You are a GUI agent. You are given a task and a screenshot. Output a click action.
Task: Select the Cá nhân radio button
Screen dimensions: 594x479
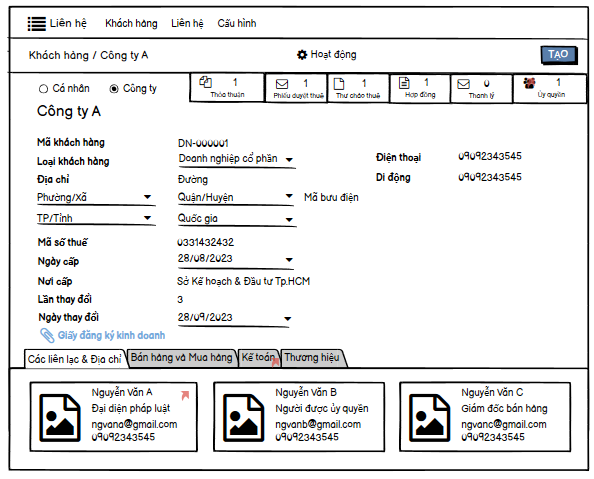pyautogui.click(x=43, y=89)
